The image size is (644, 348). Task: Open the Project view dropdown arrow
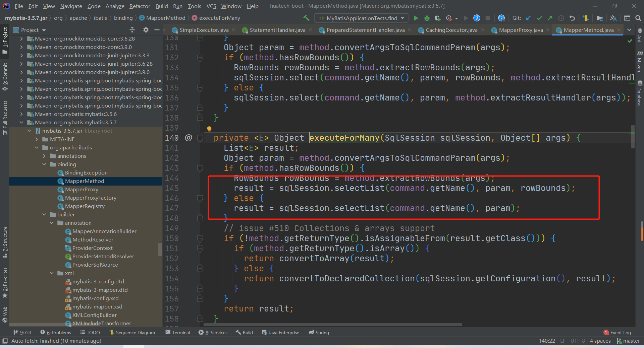point(44,30)
